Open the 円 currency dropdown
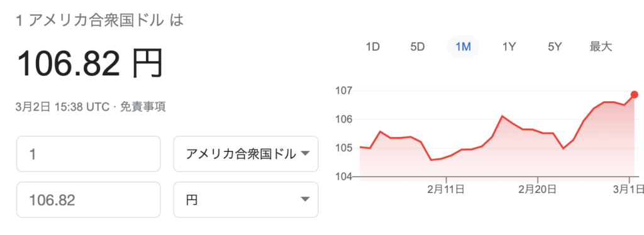The image size is (644, 235). 246,200
